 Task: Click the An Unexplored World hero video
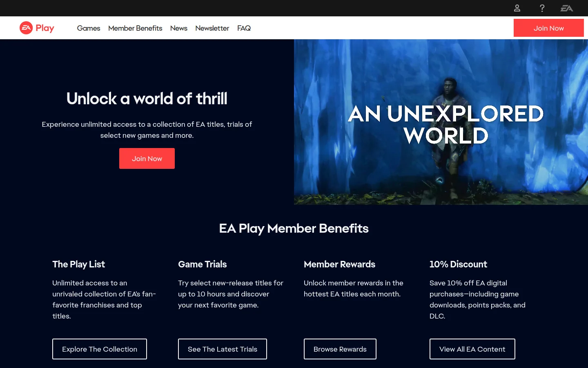click(441, 122)
